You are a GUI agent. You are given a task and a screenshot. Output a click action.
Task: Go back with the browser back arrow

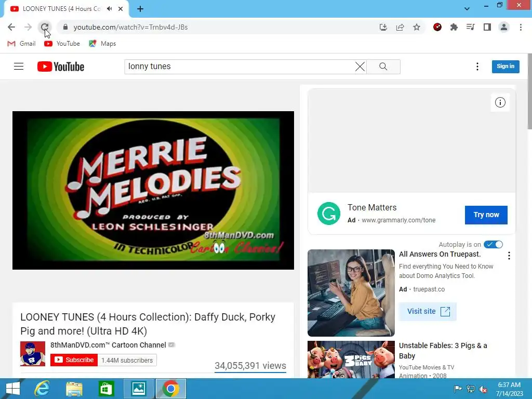11,27
